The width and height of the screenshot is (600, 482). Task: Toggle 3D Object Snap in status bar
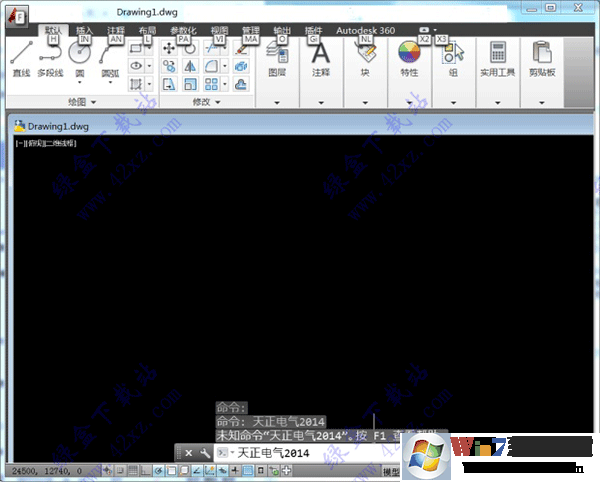(x=184, y=471)
